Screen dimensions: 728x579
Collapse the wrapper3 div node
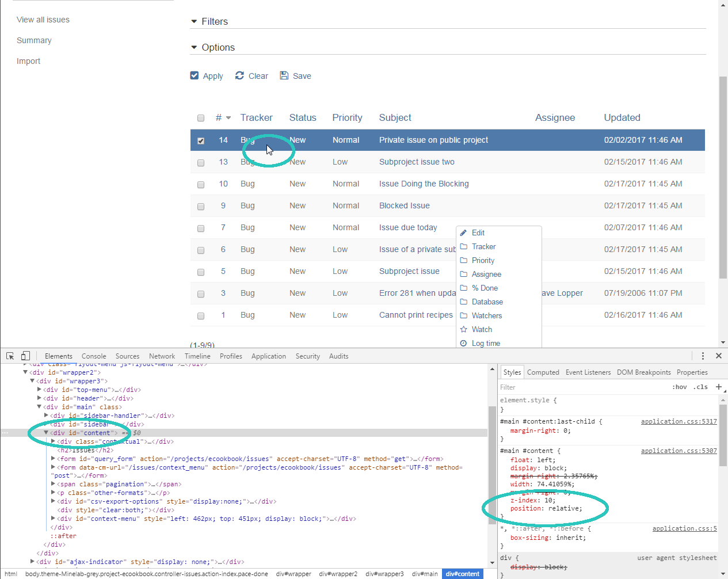[32, 381]
